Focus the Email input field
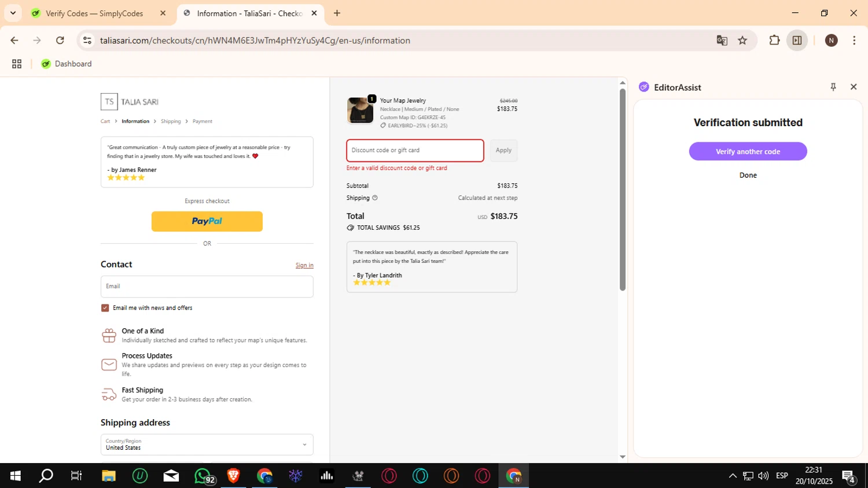This screenshot has height=488, width=868. point(207,287)
